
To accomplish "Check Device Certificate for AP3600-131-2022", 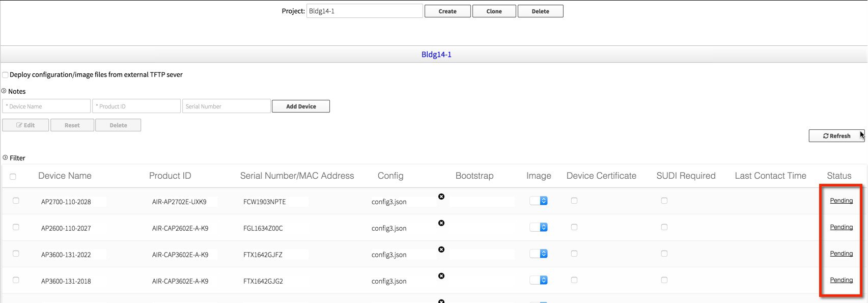I will tap(574, 254).
